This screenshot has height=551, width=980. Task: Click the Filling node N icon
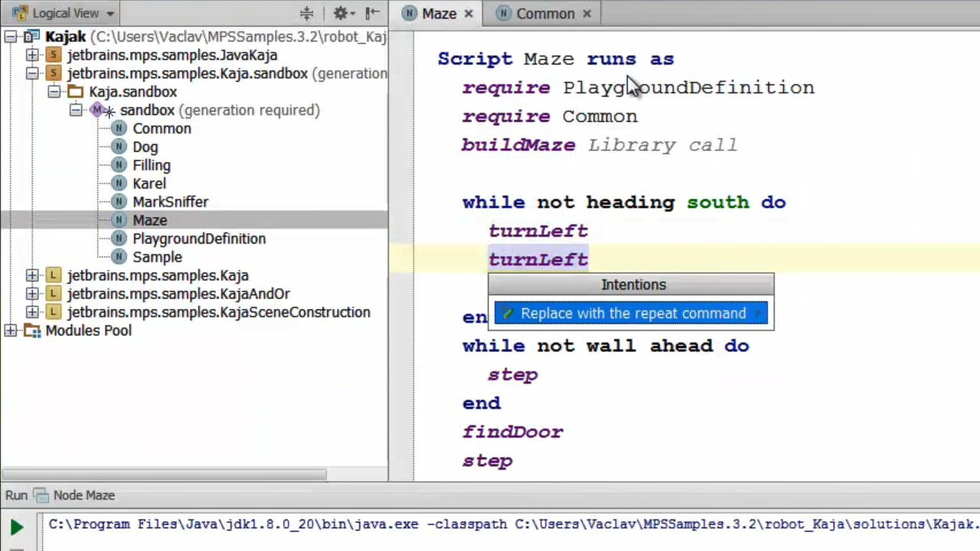click(x=119, y=165)
